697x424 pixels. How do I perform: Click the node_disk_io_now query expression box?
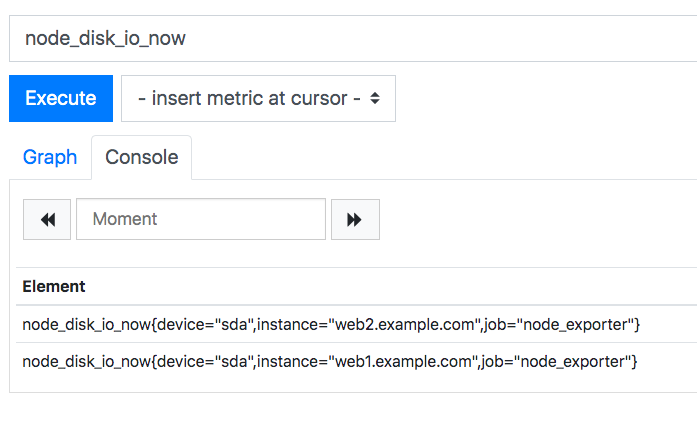click(x=353, y=39)
